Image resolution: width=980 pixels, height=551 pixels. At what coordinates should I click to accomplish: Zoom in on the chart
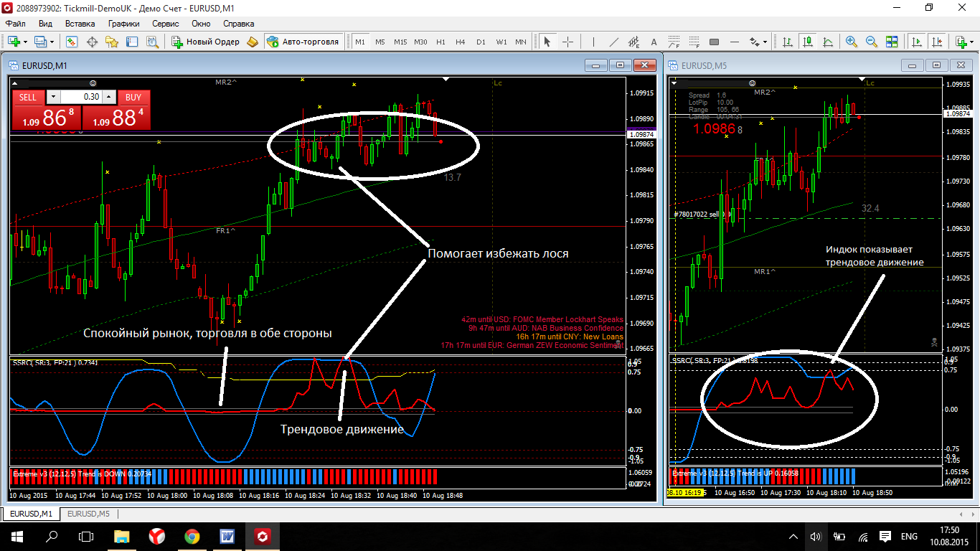coord(852,42)
